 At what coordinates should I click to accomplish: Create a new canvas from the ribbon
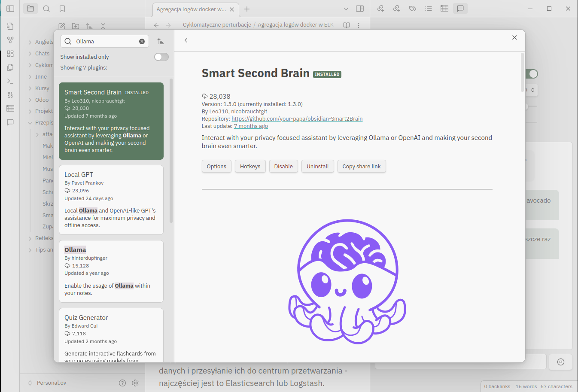(x=10, y=54)
